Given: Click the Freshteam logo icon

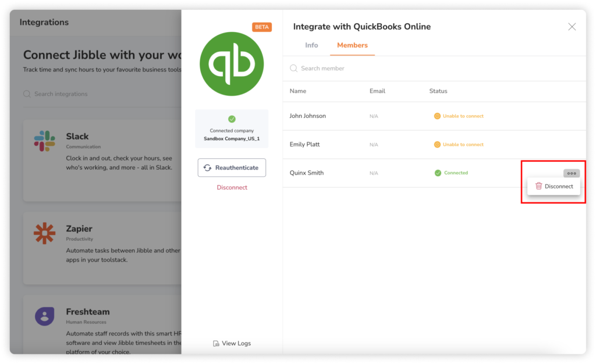Looking at the screenshot, I should click(44, 316).
